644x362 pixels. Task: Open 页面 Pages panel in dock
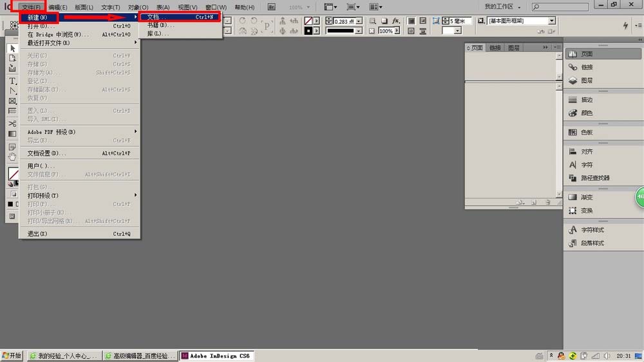click(603, 54)
